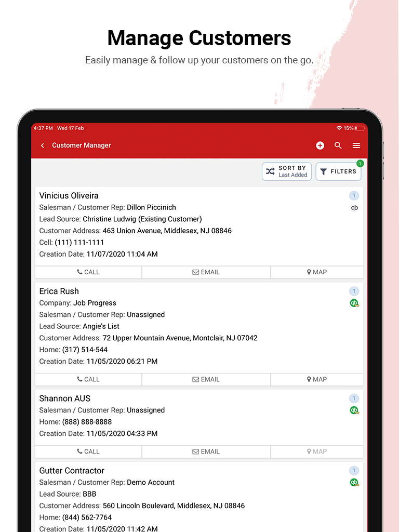Open map for Erica Rush
The width and height of the screenshot is (399, 532).
(317, 379)
